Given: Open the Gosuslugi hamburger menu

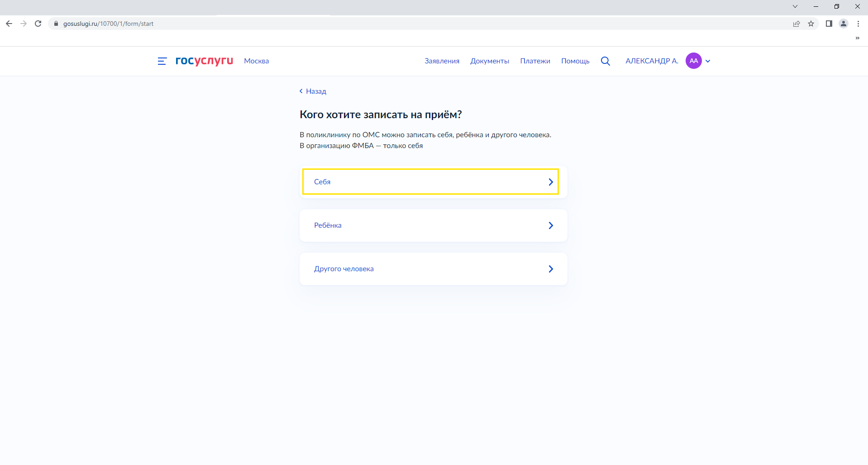Looking at the screenshot, I should [x=162, y=61].
